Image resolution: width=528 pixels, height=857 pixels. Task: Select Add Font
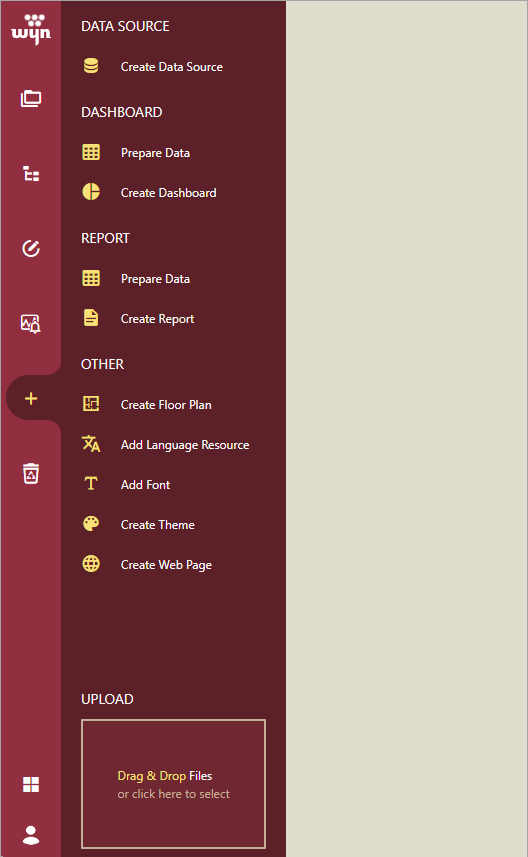pos(145,485)
